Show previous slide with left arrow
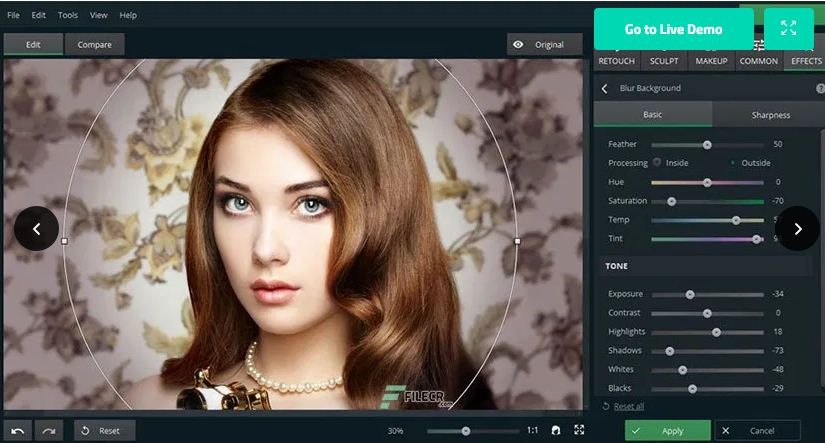825x443 pixels. pyautogui.click(x=36, y=229)
